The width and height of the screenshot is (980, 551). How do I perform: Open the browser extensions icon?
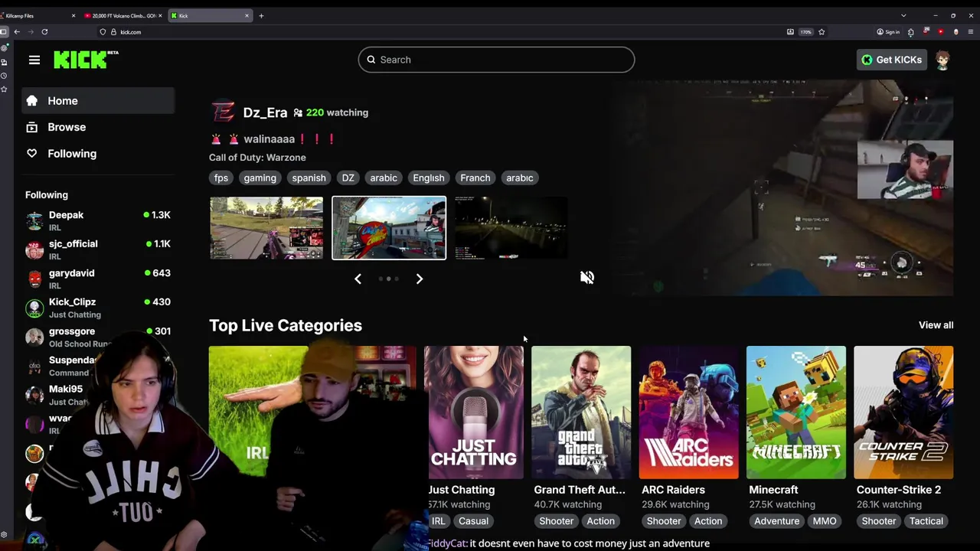coord(910,32)
